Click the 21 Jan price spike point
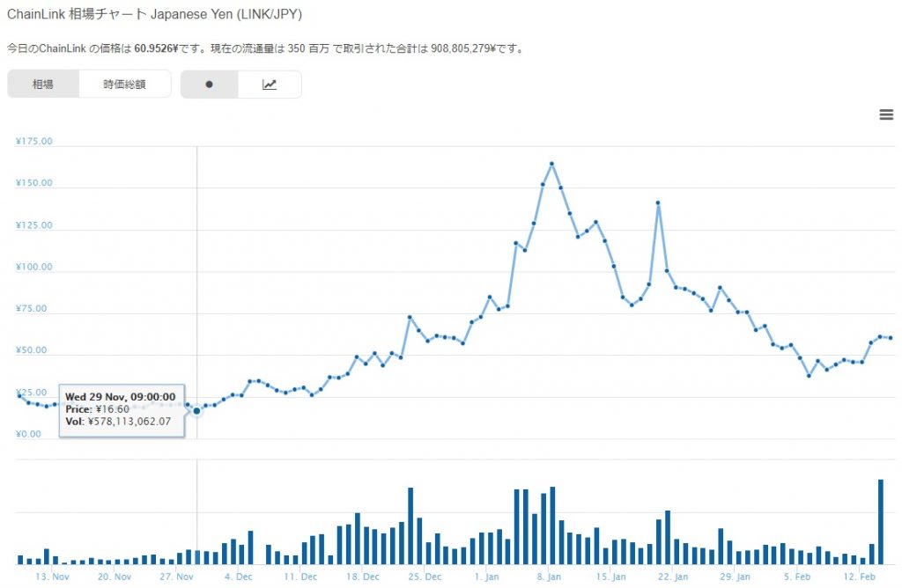Screen dimensions: 902x588 coord(658,203)
